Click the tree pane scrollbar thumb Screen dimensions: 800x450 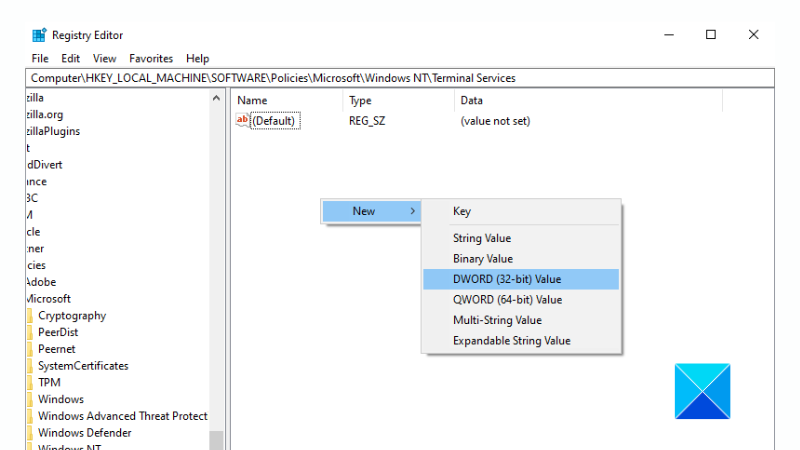click(216, 441)
